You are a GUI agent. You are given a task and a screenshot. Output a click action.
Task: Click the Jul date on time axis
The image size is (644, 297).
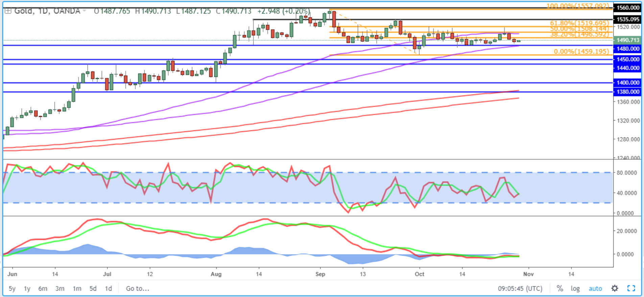click(107, 274)
